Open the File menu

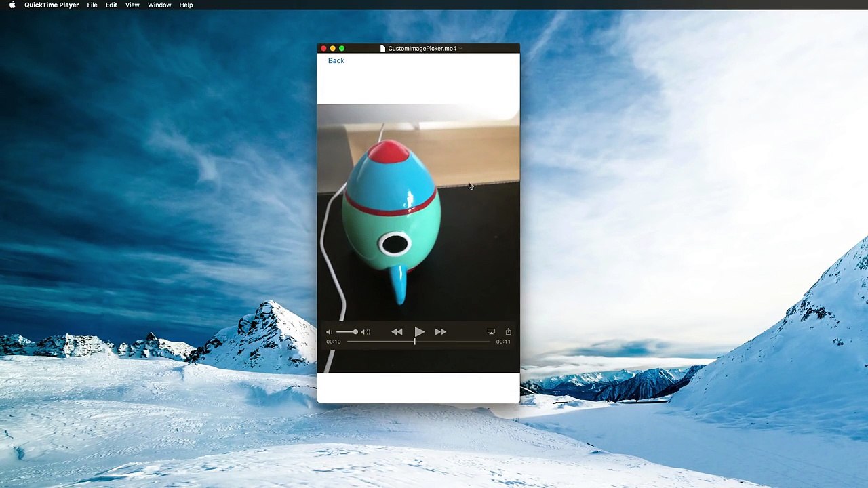(x=92, y=5)
